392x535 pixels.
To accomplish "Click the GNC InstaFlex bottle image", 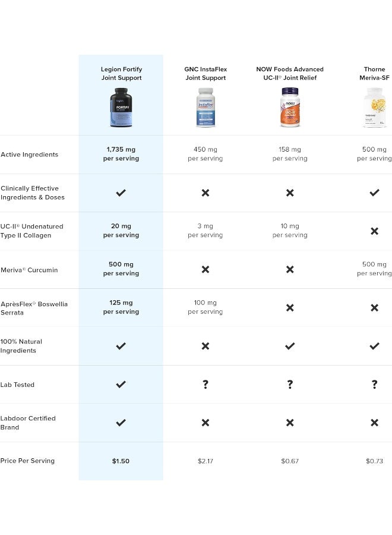I will (206, 108).
